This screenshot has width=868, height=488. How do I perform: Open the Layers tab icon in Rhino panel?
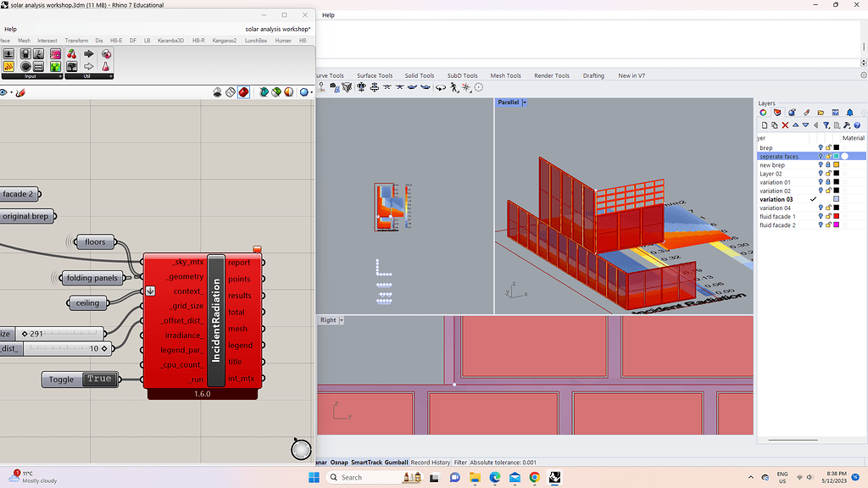point(777,113)
